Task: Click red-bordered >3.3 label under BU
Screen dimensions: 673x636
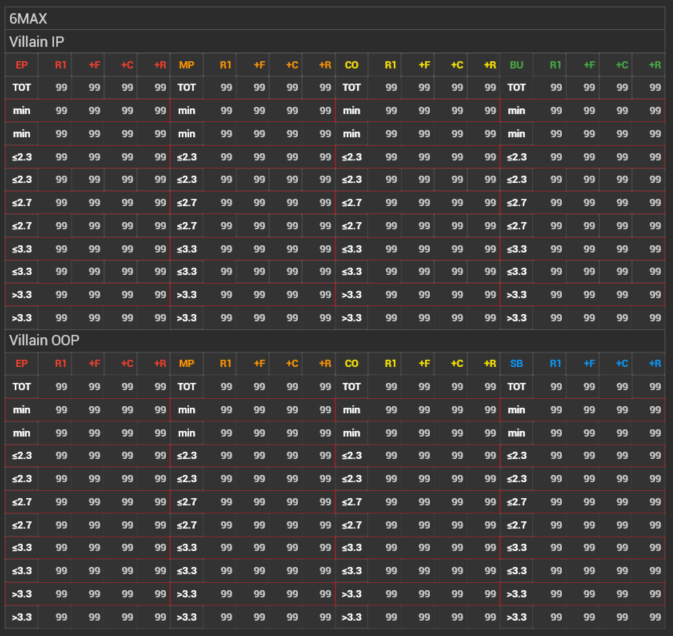Action: 516,295
